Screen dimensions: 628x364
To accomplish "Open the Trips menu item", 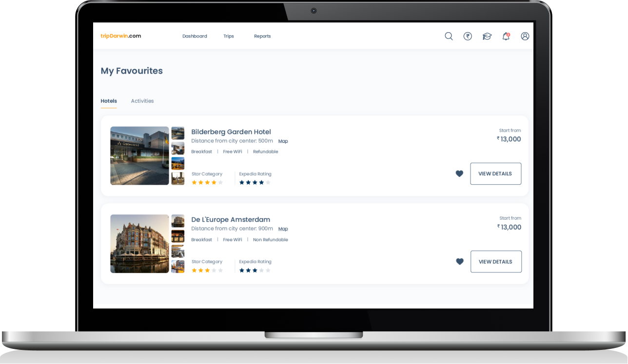I will click(229, 36).
